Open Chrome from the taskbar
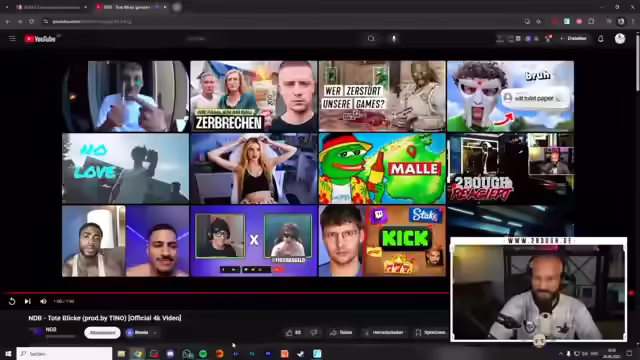The width and height of the screenshot is (640, 360). point(138,354)
